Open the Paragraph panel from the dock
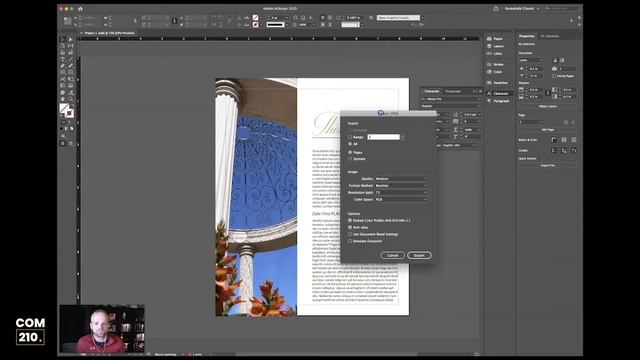This screenshot has width=640, height=360. 498,101
